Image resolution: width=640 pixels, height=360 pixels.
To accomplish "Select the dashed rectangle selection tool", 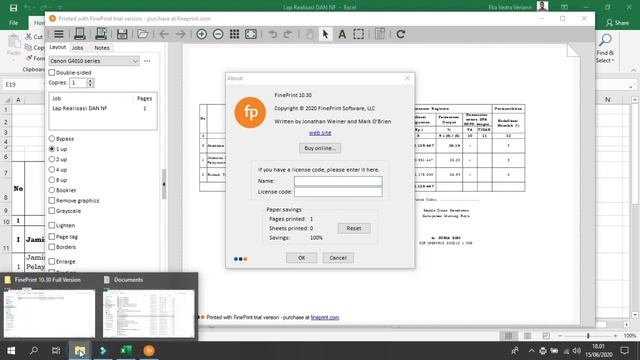I will coord(358,34).
